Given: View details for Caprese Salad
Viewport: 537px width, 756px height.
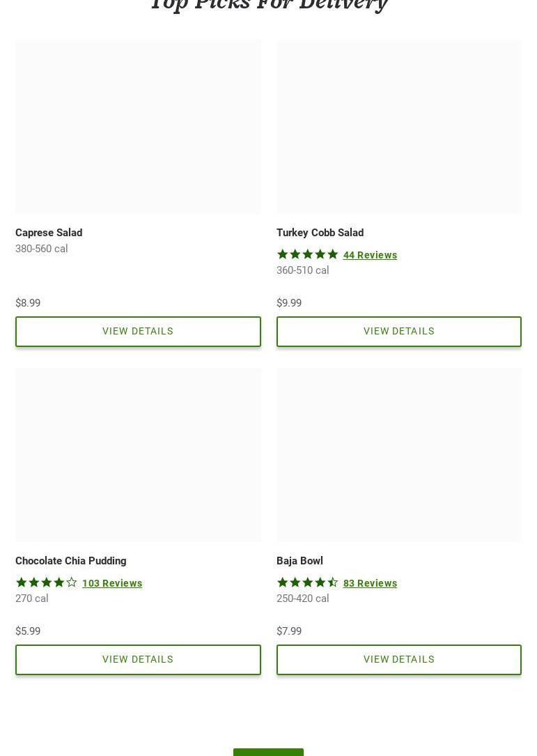Looking at the screenshot, I should click(x=138, y=332).
